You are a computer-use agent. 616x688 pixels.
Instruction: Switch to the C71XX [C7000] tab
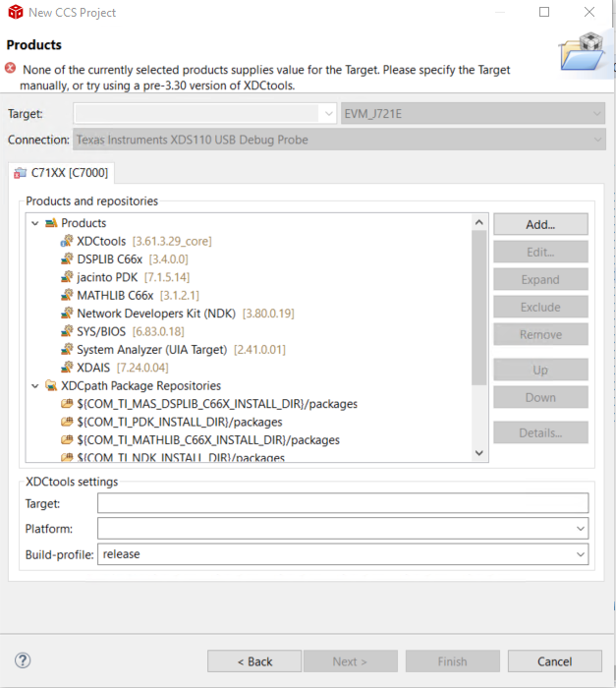[x=62, y=173]
